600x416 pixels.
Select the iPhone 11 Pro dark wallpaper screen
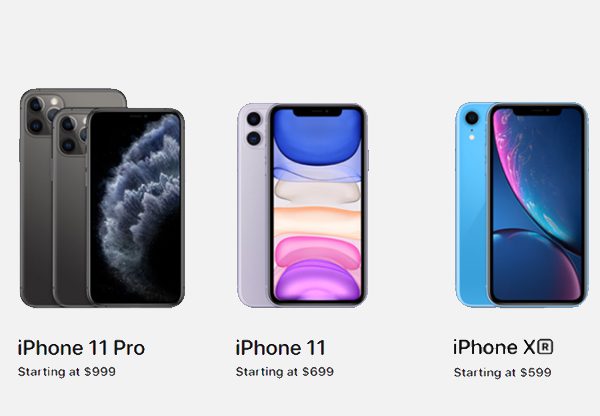(135, 207)
